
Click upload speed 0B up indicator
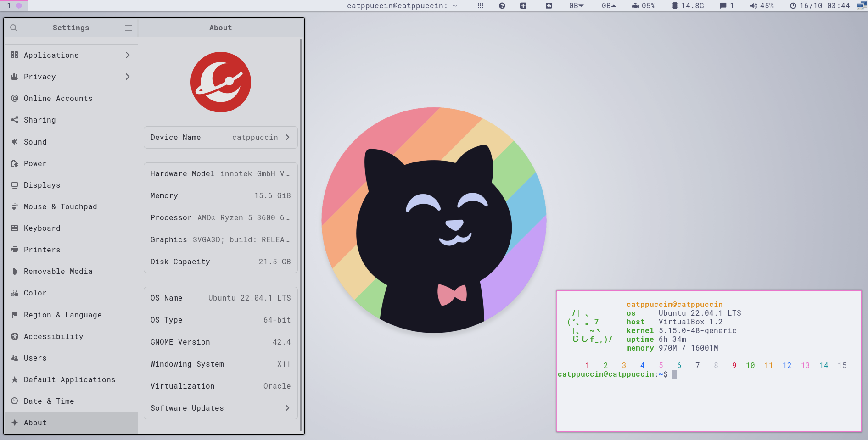[x=609, y=6]
